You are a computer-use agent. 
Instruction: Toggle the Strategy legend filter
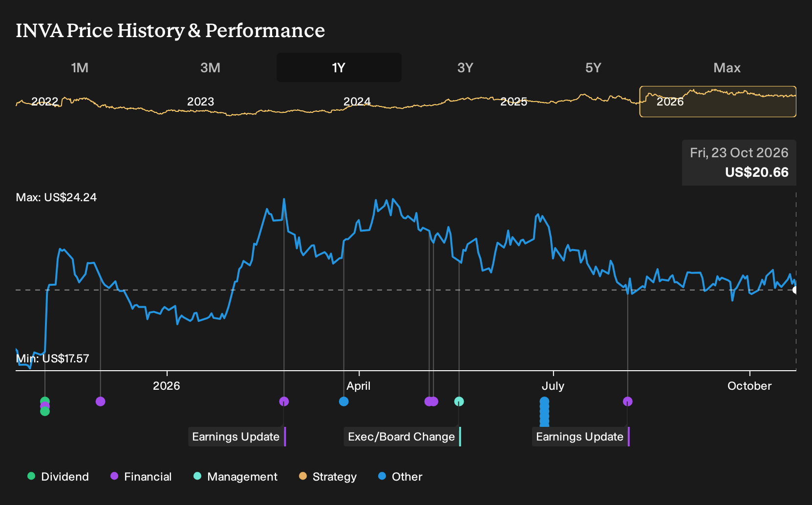(328, 477)
